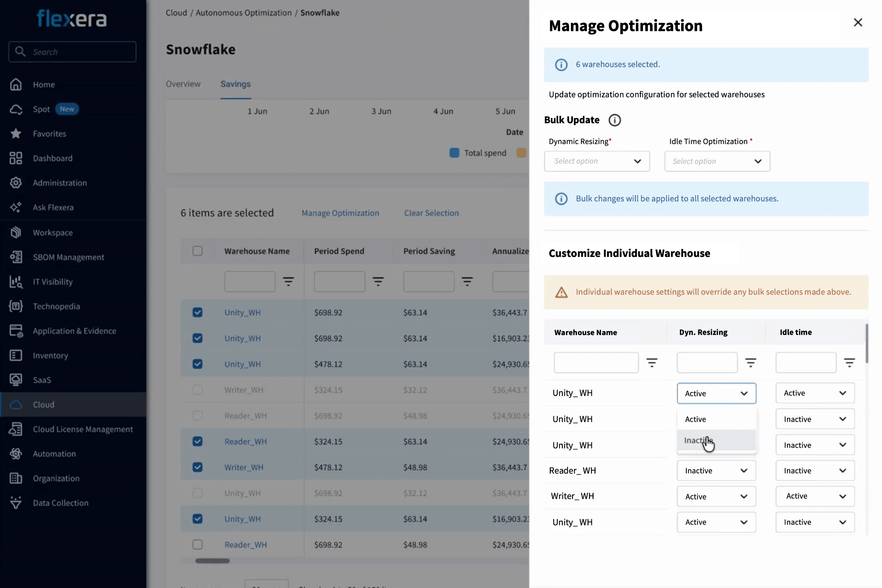Open Spot cloud icon in sidebar
882x588 pixels.
16,109
